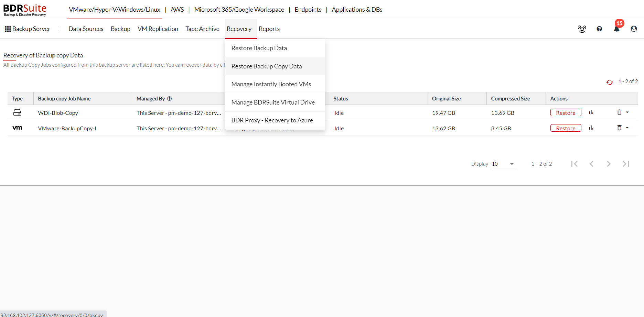The width and height of the screenshot is (644, 317).
Task: Open the user account profile icon
Action: [634, 29]
